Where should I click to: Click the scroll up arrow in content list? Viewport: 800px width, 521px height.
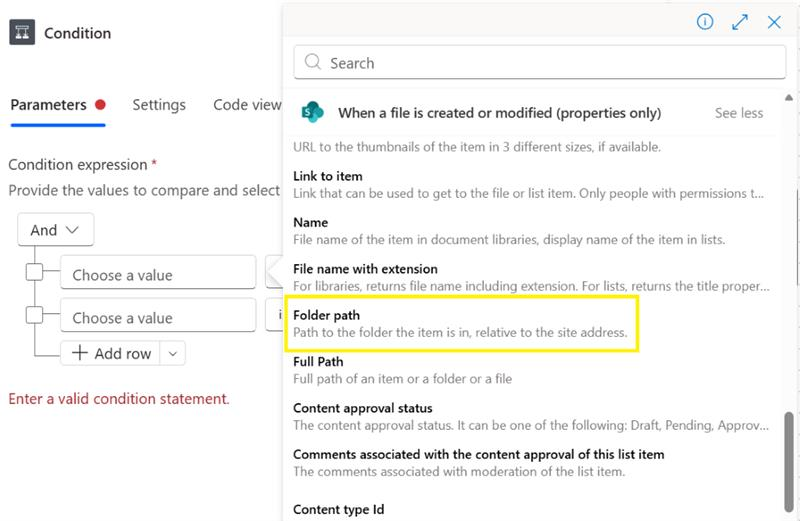click(789, 97)
